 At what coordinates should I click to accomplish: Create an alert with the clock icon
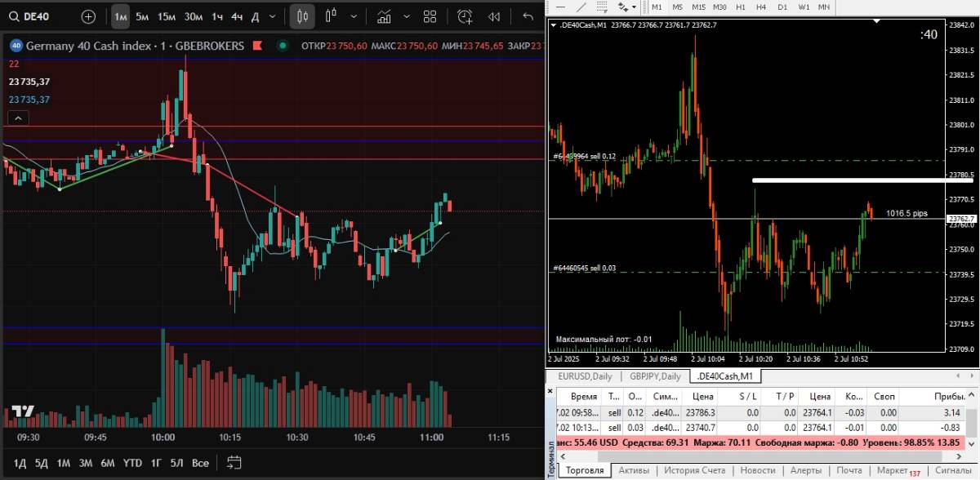pos(465,16)
